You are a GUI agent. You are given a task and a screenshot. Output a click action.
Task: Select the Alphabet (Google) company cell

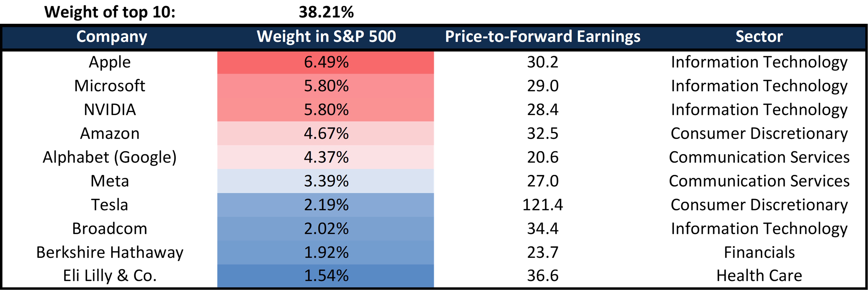tap(110, 157)
